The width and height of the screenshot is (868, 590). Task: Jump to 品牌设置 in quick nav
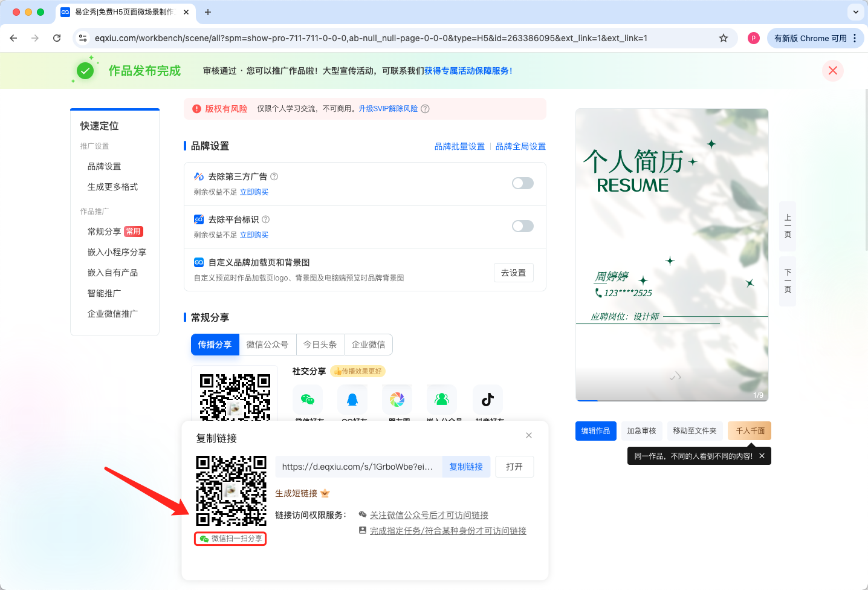(x=104, y=166)
